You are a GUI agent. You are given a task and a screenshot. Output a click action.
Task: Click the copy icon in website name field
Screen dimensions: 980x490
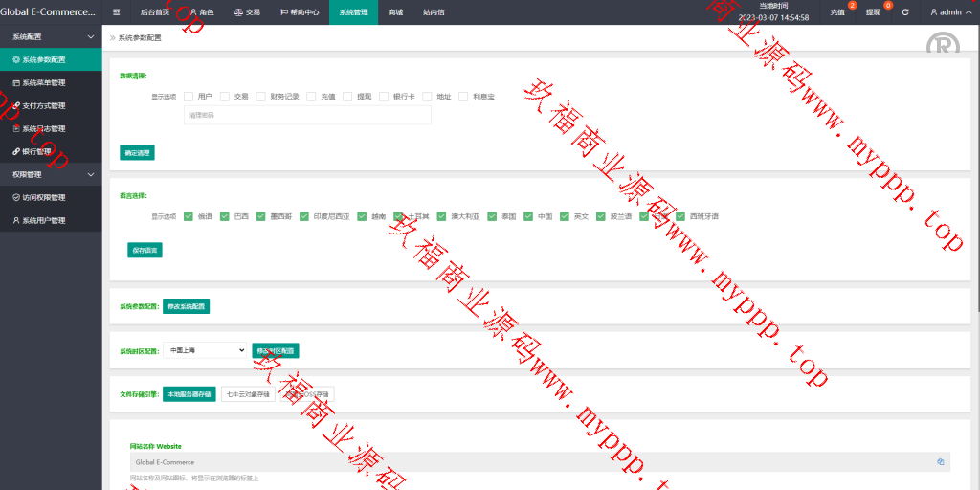coord(940,461)
